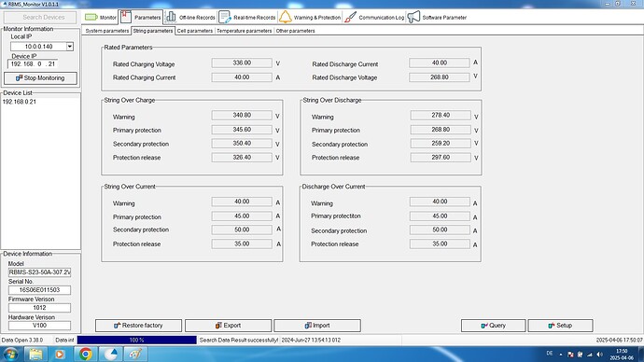Image resolution: width=644 pixels, height=362 pixels.
Task: Click the Export button
Action: pyautogui.click(x=228, y=326)
